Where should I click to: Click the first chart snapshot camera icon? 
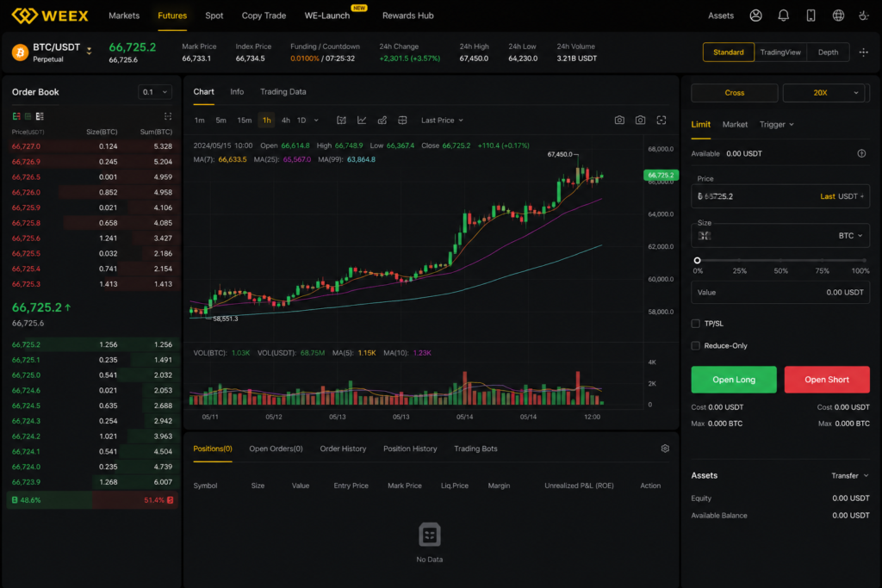619,121
